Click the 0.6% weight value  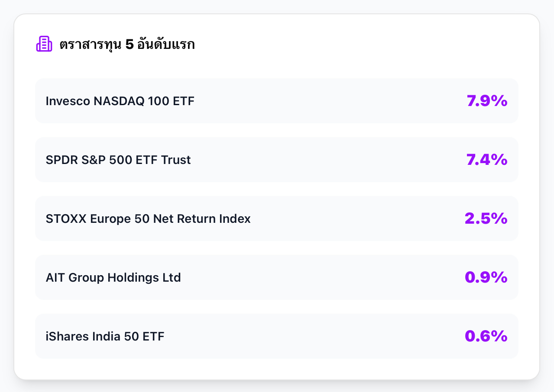[x=486, y=337]
